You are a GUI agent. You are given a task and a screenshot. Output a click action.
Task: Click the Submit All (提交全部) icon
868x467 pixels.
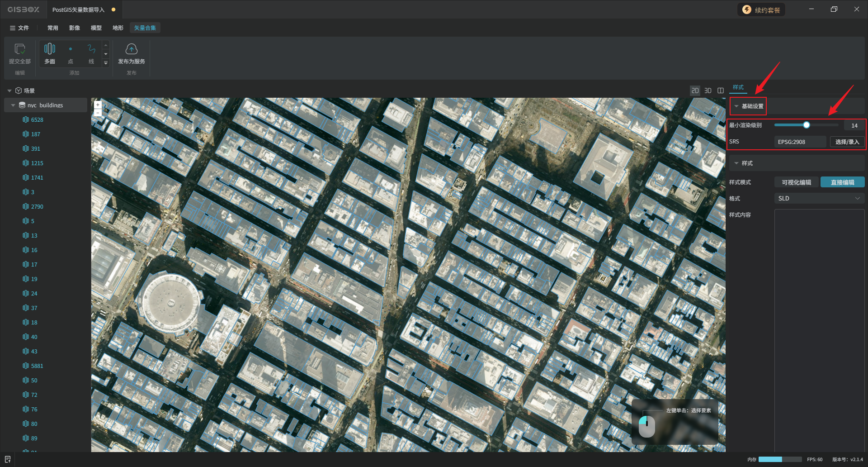tap(19, 49)
